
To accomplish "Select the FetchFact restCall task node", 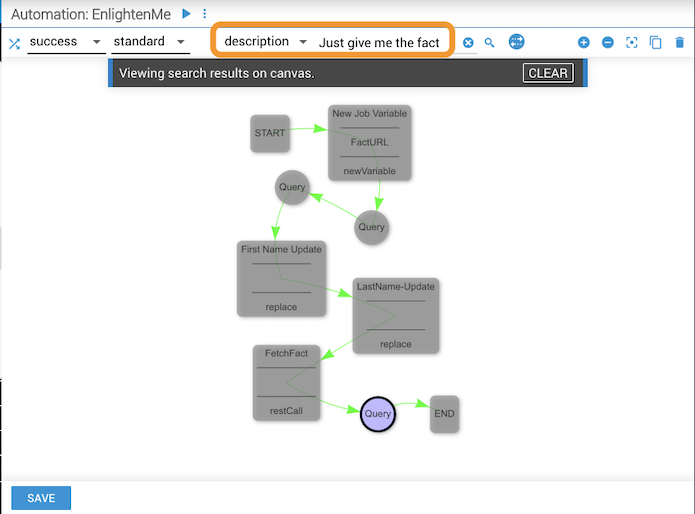I will click(286, 383).
